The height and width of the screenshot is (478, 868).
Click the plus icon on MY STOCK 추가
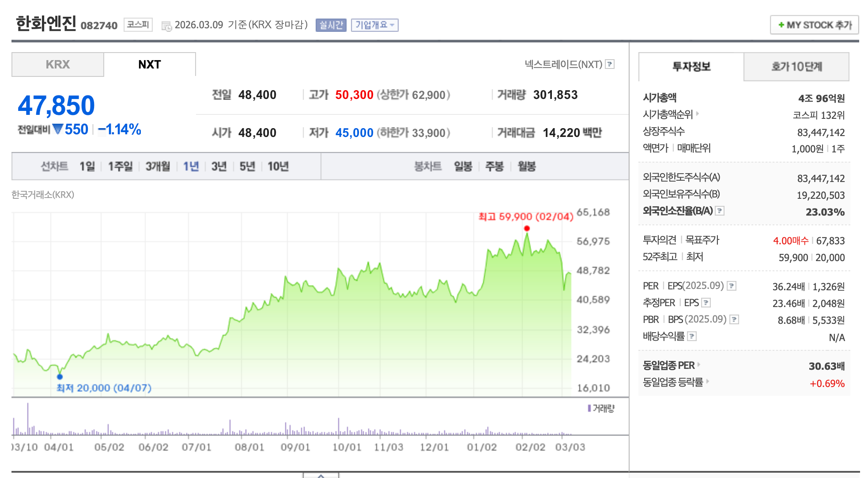pos(781,25)
